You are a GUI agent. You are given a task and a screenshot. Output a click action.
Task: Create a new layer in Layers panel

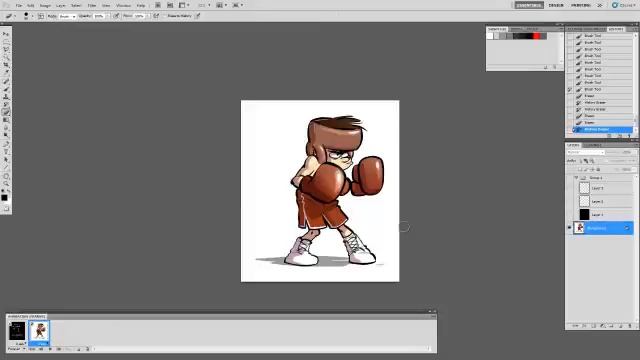[621, 326]
